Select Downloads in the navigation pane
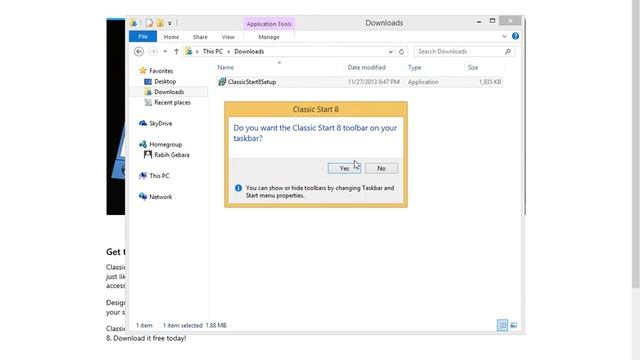 169,92
